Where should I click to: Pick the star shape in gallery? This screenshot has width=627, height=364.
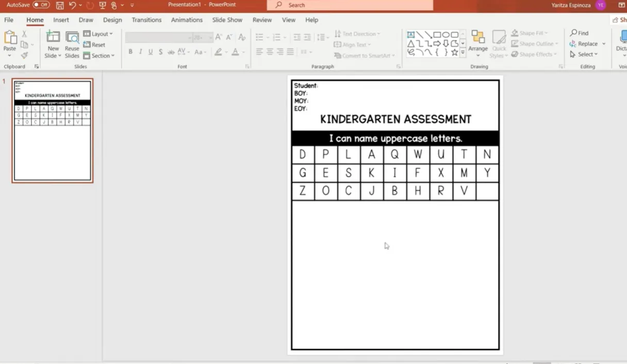click(454, 52)
